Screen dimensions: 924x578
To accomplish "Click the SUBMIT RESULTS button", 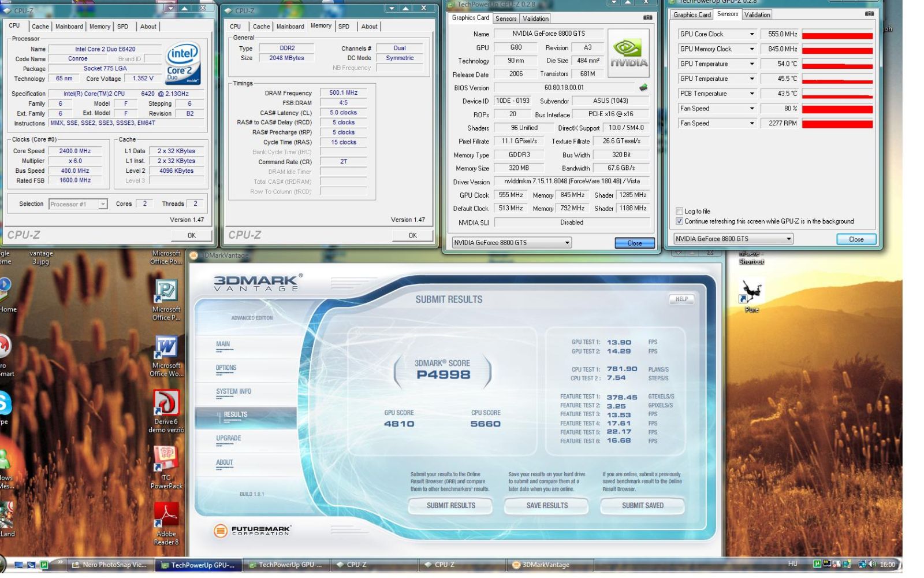I will click(451, 506).
